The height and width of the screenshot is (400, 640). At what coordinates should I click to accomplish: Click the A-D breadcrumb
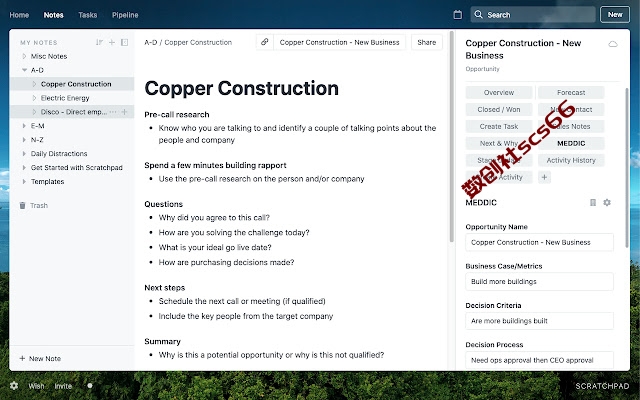click(151, 42)
